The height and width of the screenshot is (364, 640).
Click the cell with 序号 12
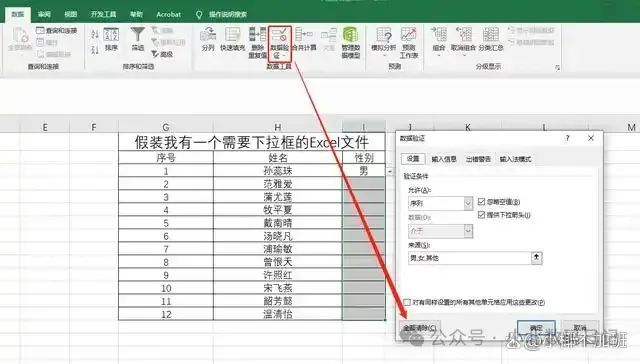(166, 314)
